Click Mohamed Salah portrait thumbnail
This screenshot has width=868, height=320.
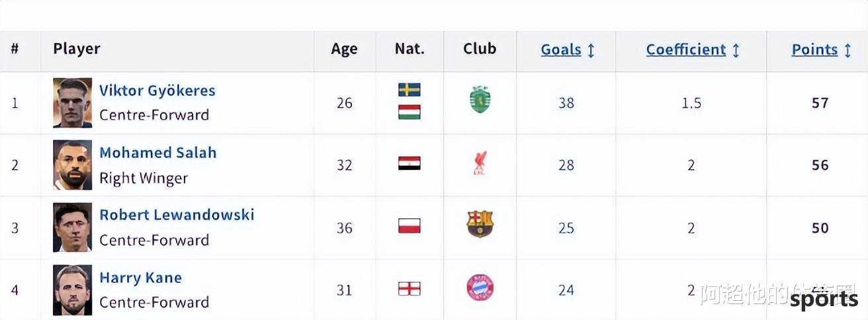[x=72, y=165]
